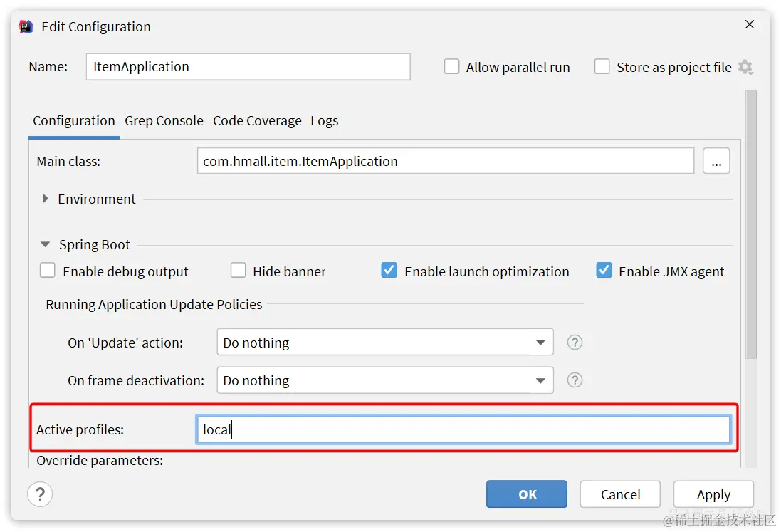
Task: Click the Main class label
Action: tap(68, 161)
